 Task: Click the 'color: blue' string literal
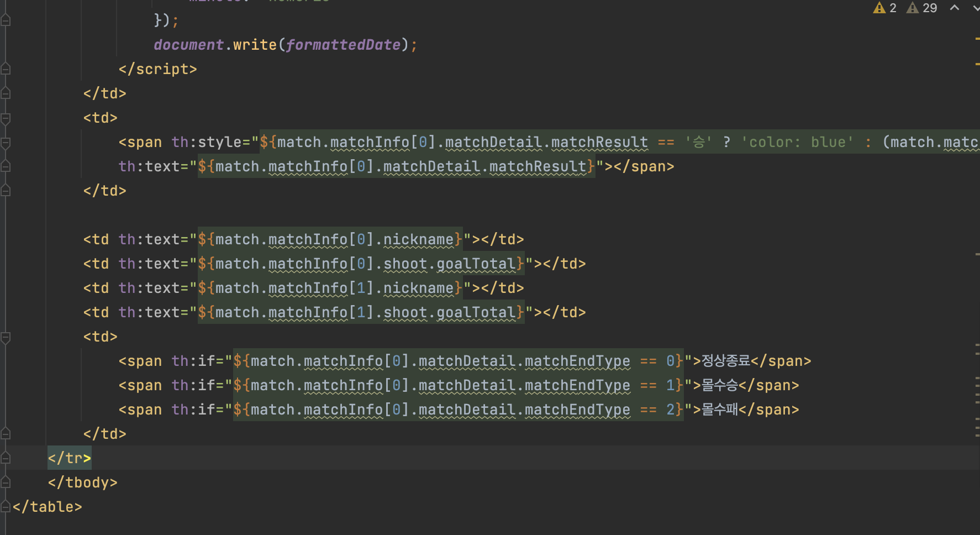(797, 142)
